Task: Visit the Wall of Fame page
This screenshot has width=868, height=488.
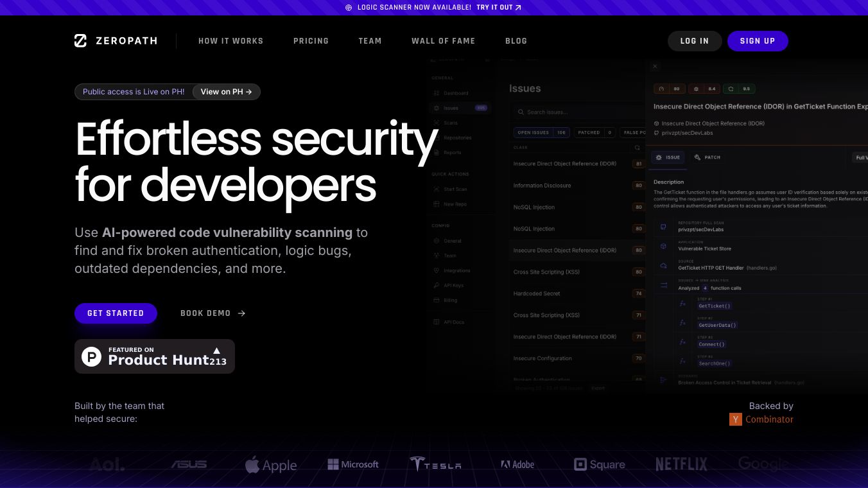Action: [x=444, y=41]
